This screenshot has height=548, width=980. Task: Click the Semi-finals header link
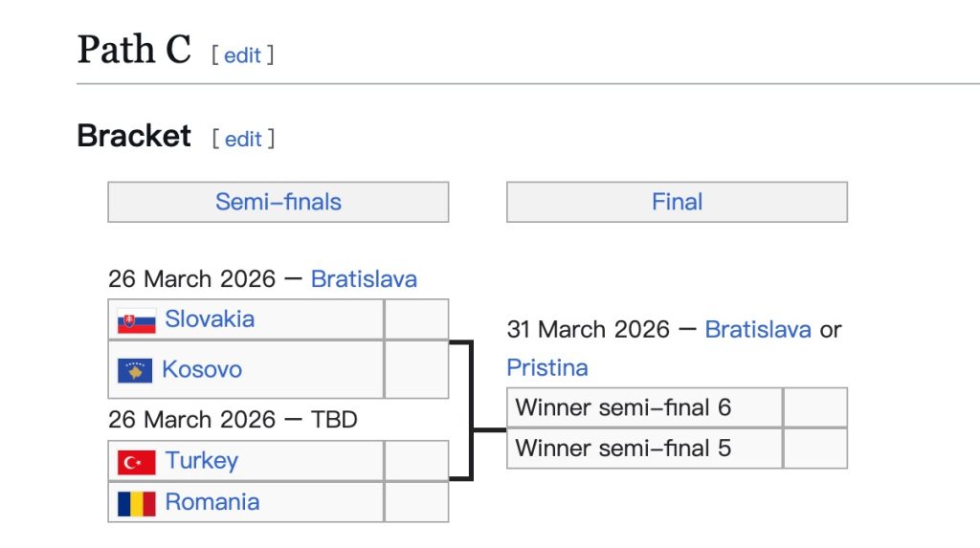pyautogui.click(x=278, y=202)
